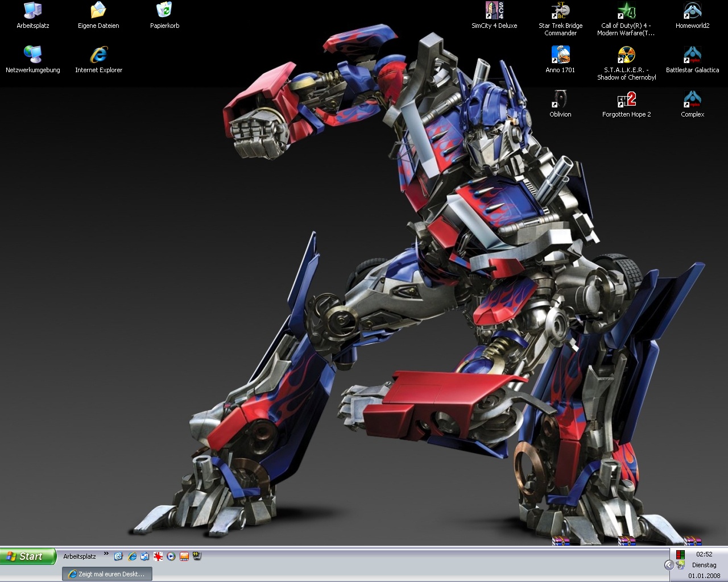
Task: Click the Dienstag weekday text in tray
Action: [704, 565]
